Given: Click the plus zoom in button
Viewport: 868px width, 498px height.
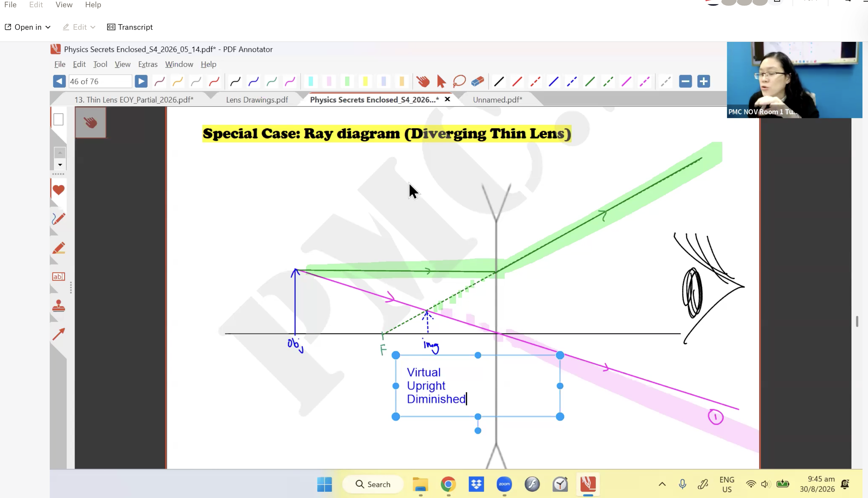Looking at the screenshot, I should pos(704,81).
